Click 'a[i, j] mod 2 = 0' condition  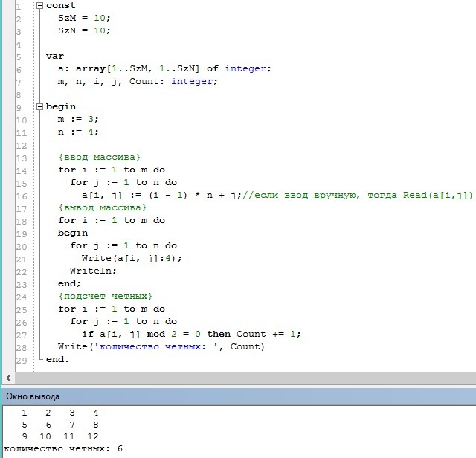(x=150, y=334)
